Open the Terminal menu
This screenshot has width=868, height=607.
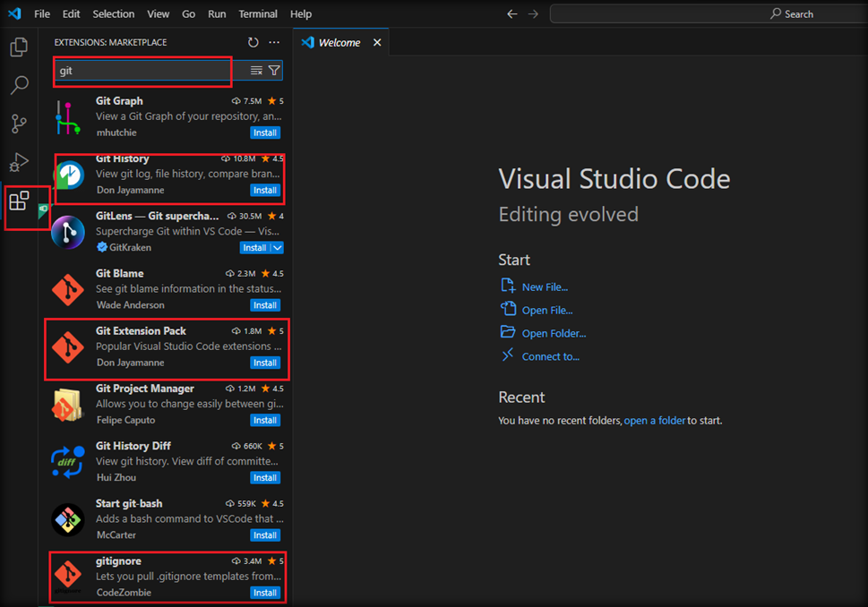click(257, 13)
